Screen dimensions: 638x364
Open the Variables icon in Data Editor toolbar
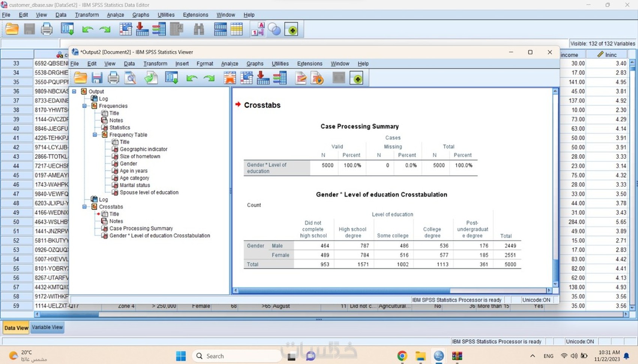pyautogui.click(x=159, y=29)
